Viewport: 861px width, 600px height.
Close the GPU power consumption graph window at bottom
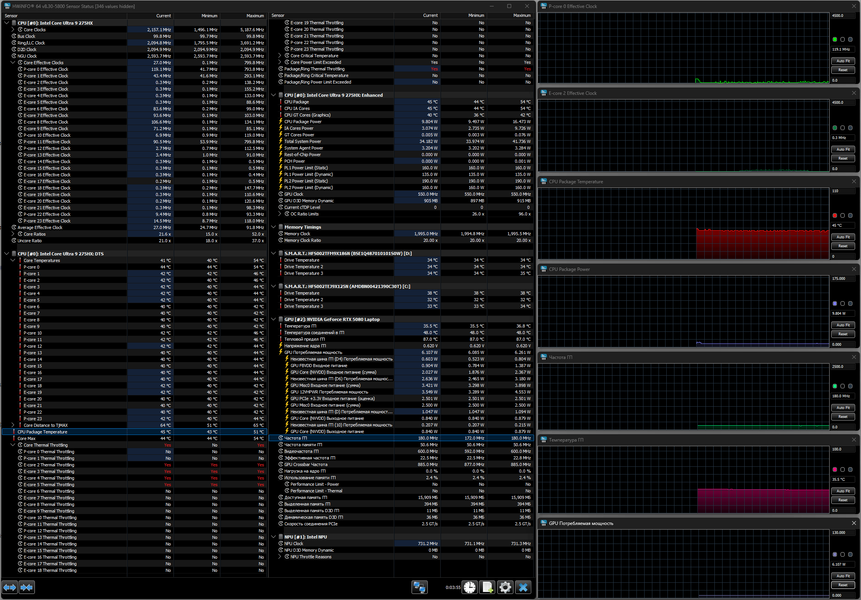click(x=854, y=523)
